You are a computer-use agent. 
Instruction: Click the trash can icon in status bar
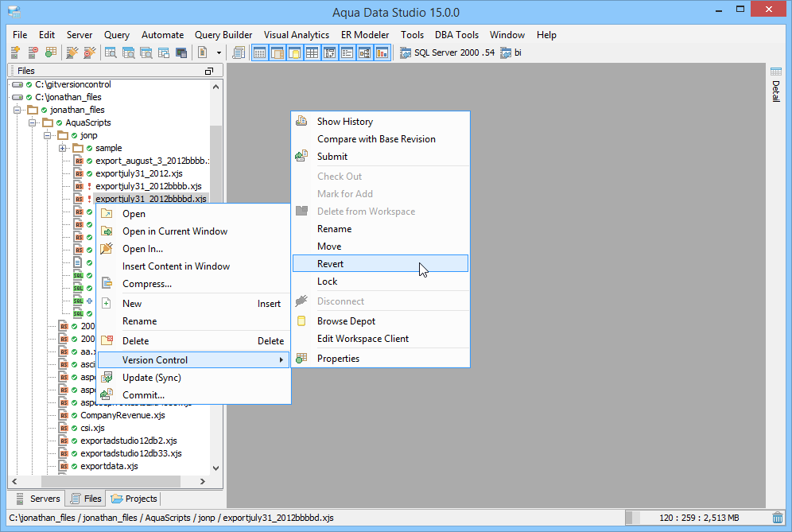(x=778, y=518)
